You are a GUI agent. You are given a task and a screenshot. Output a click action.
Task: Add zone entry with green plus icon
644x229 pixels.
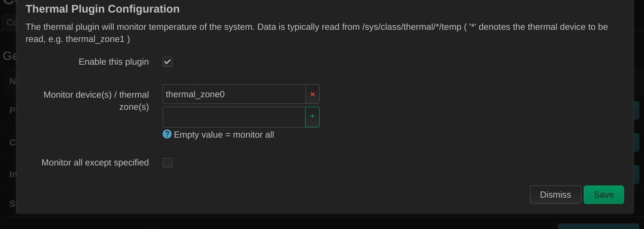(312, 117)
